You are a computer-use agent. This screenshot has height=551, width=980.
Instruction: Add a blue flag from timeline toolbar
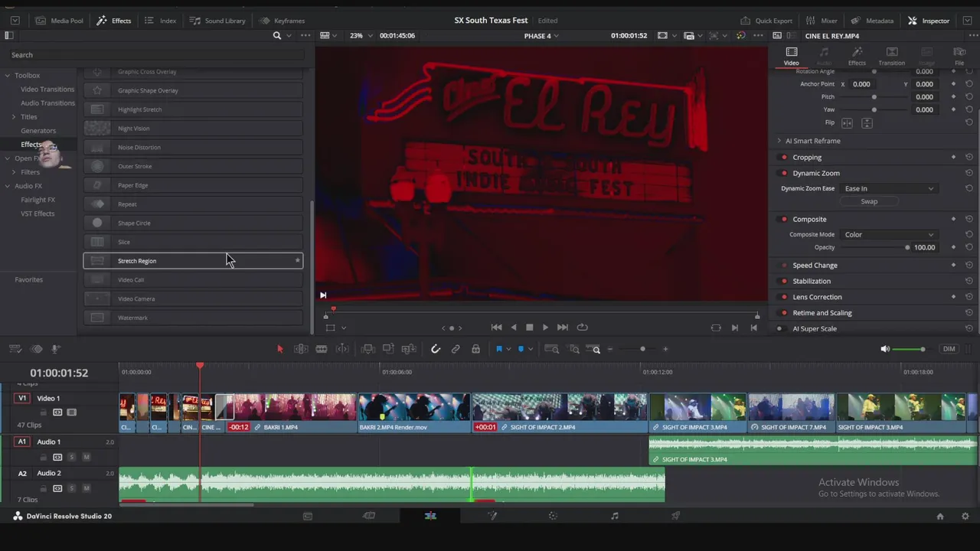pos(498,349)
